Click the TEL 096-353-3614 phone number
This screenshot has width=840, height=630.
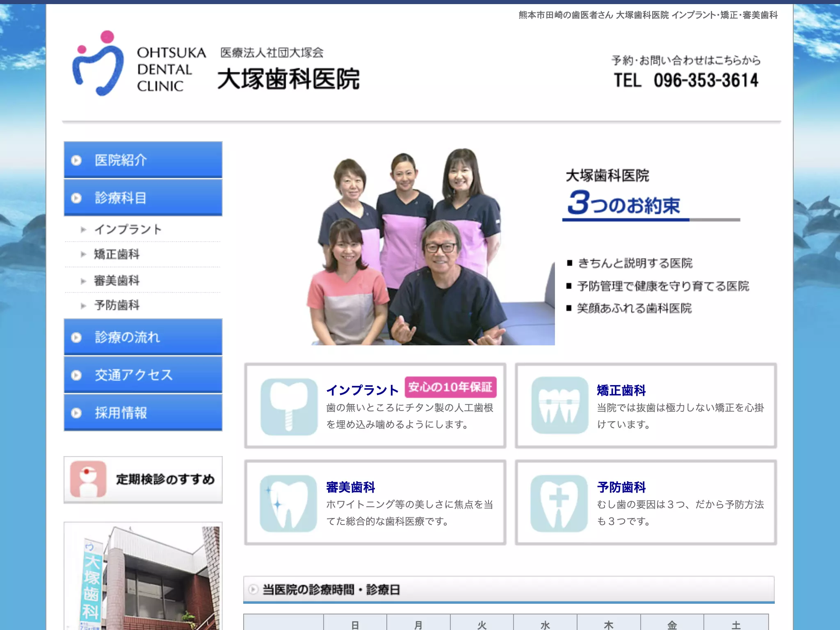pyautogui.click(x=686, y=80)
